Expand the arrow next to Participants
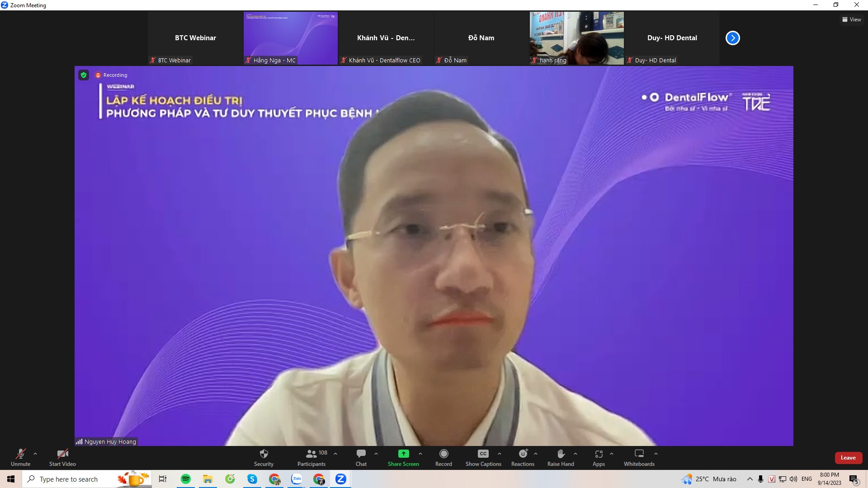Image resolution: width=868 pixels, height=488 pixels. [x=335, y=454]
